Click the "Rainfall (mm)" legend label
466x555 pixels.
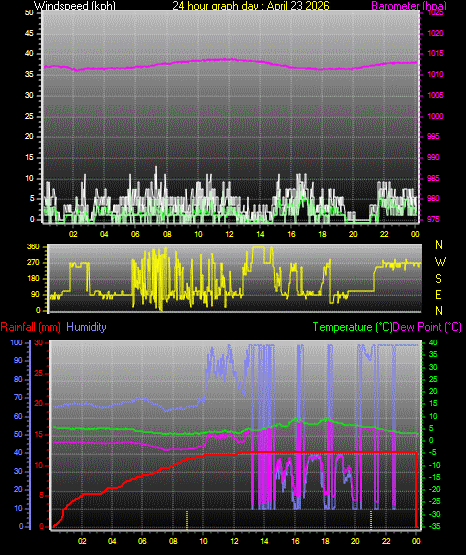tap(30, 327)
